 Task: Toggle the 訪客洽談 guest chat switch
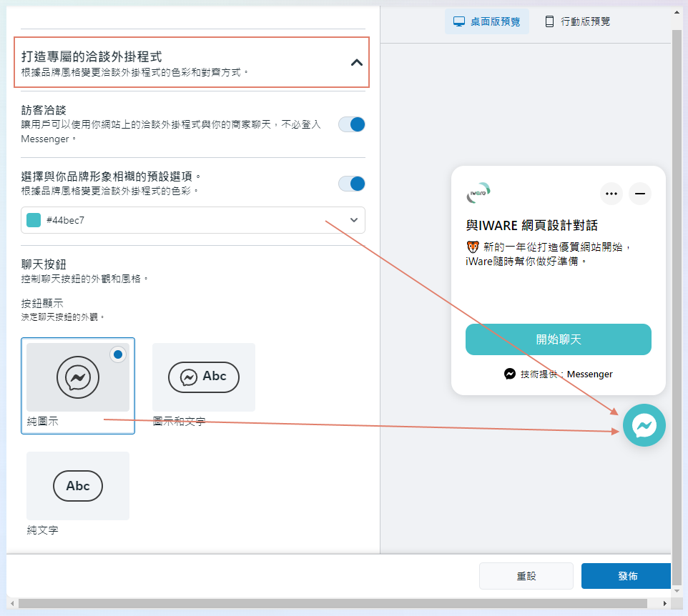click(x=352, y=124)
